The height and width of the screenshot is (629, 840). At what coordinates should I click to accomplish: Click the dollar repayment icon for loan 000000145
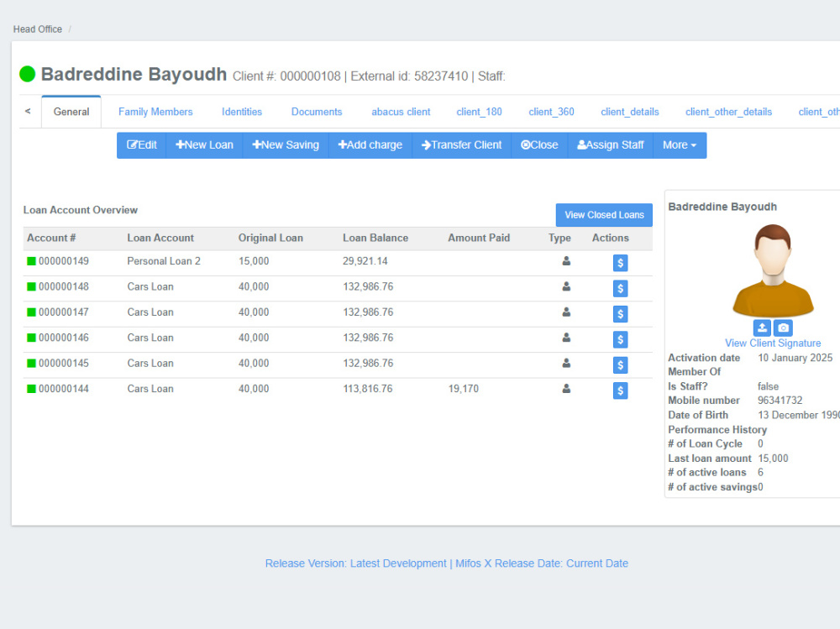coord(620,364)
